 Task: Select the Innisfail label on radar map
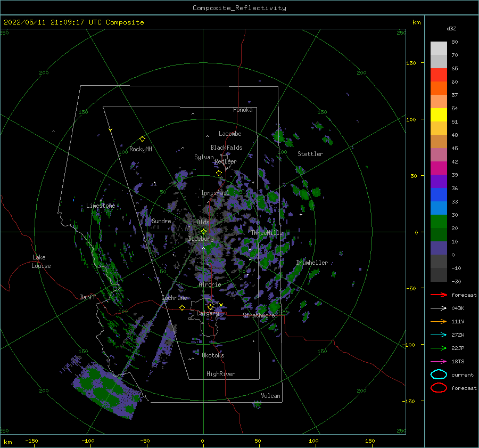215,193
